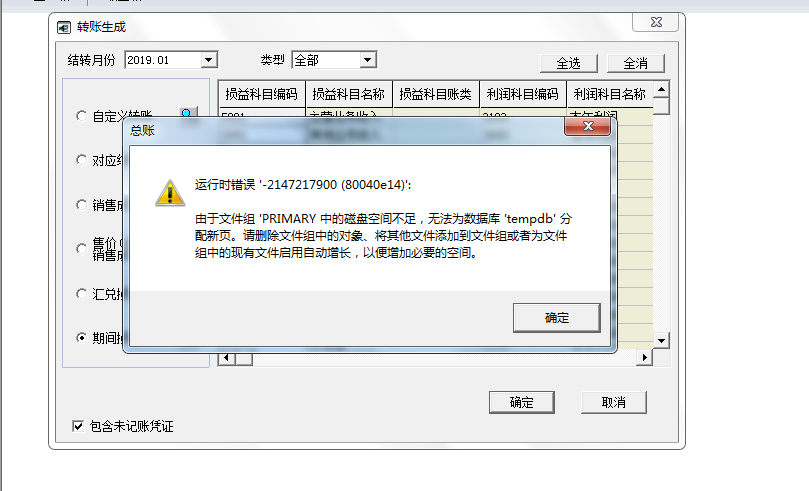Click scroll down arrow of table

point(661,340)
